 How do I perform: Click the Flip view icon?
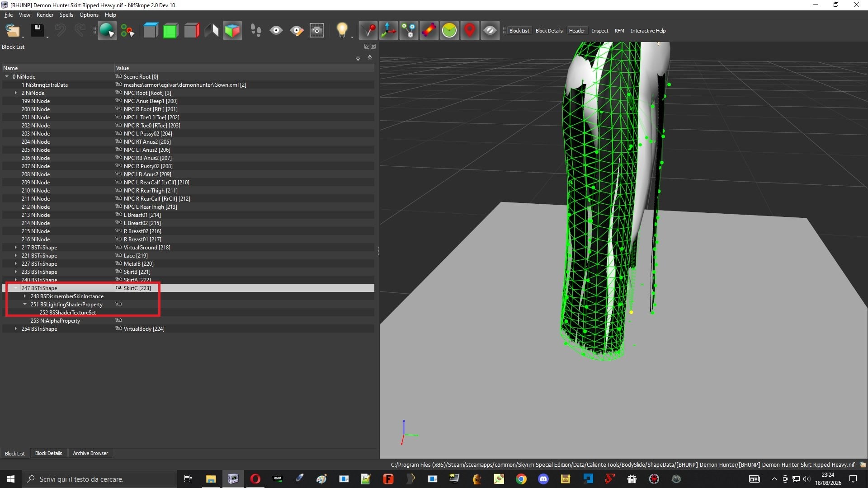[x=212, y=31]
